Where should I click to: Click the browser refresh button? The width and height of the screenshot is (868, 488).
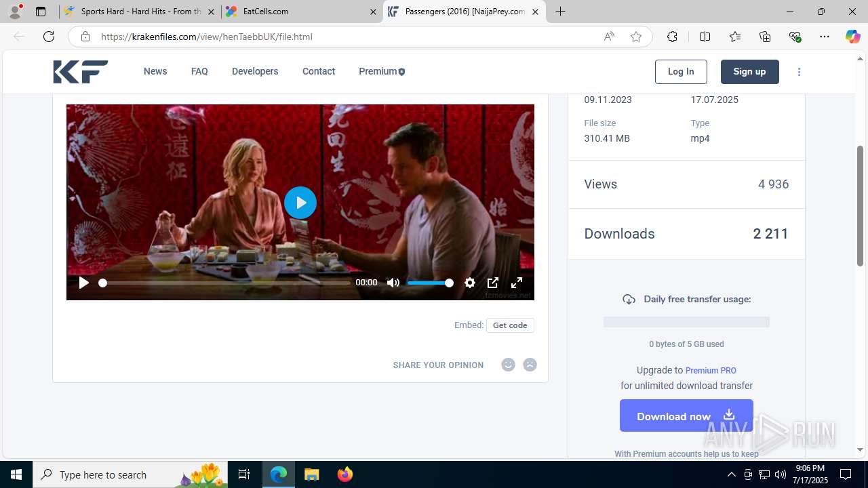click(x=49, y=37)
